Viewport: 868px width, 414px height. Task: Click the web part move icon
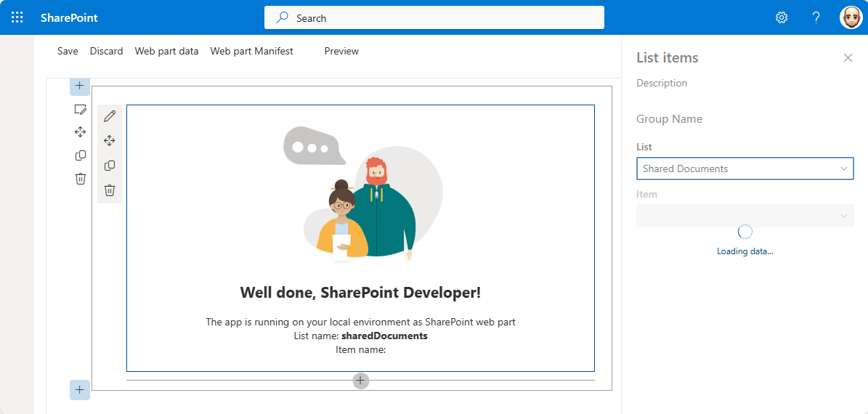click(110, 141)
